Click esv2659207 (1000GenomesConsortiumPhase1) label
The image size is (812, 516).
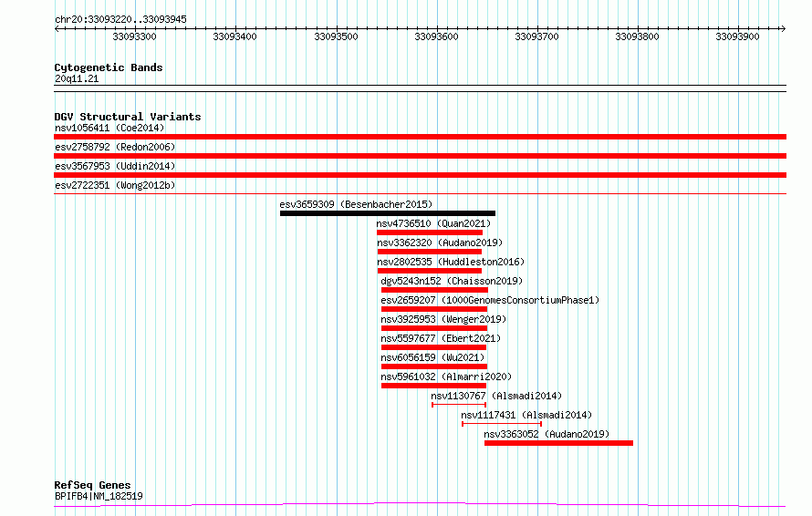(x=490, y=300)
